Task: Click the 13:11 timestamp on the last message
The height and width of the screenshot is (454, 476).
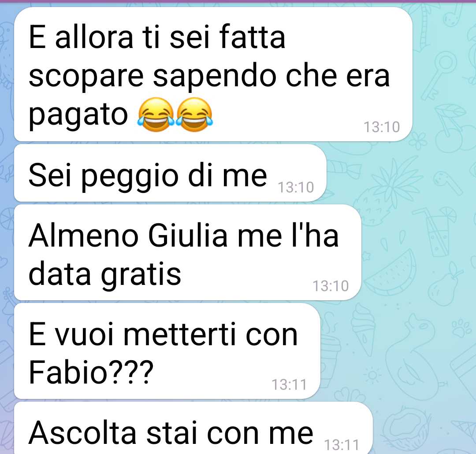Action: tap(342, 445)
